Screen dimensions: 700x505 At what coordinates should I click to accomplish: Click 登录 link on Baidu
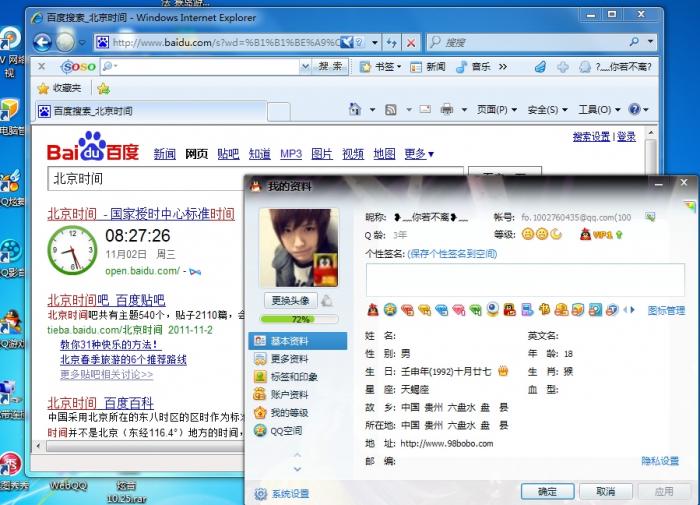(x=626, y=136)
